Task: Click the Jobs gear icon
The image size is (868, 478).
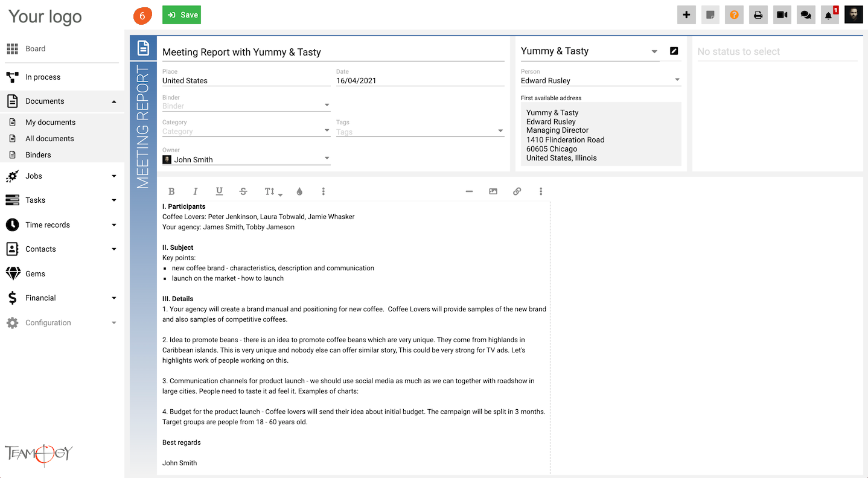Action: pyautogui.click(x=12, y=176)
